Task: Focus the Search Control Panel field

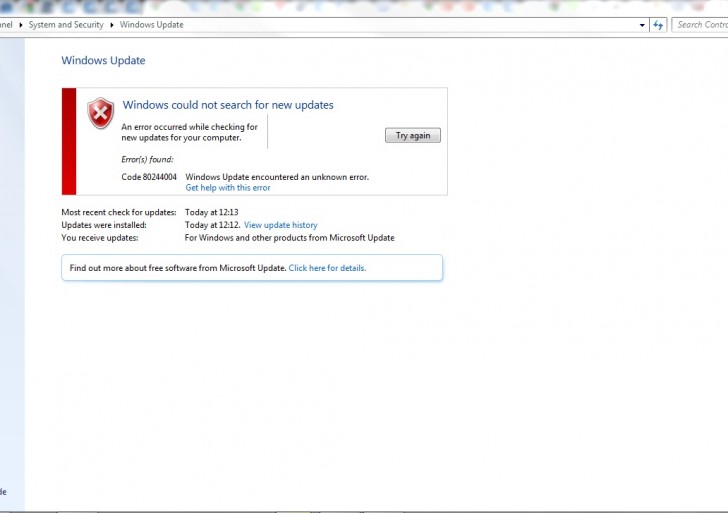Action: point(700,25)
